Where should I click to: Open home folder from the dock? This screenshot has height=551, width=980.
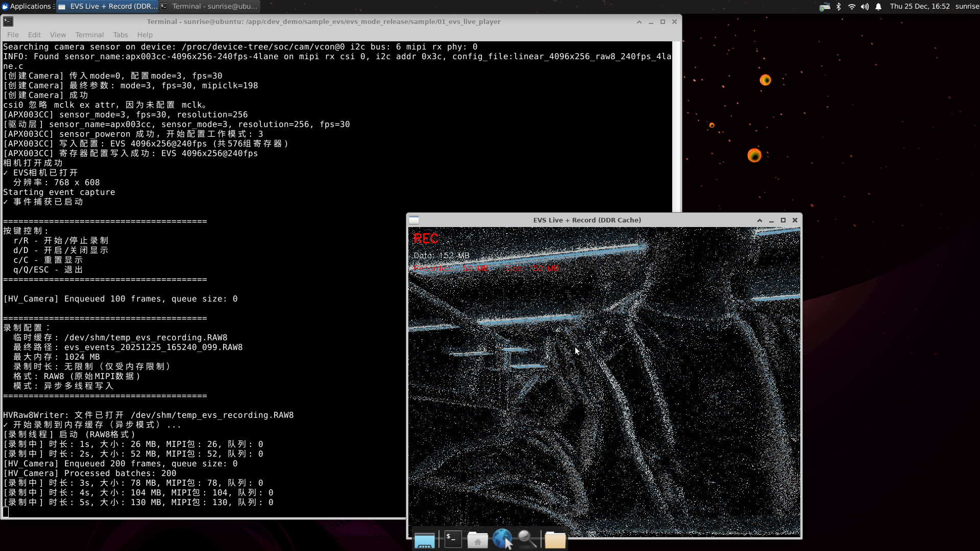[478, 540]
